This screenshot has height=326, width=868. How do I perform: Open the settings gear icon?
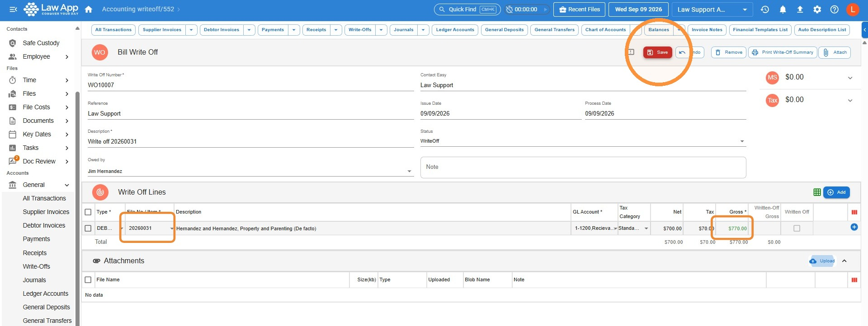coord(817,9)
